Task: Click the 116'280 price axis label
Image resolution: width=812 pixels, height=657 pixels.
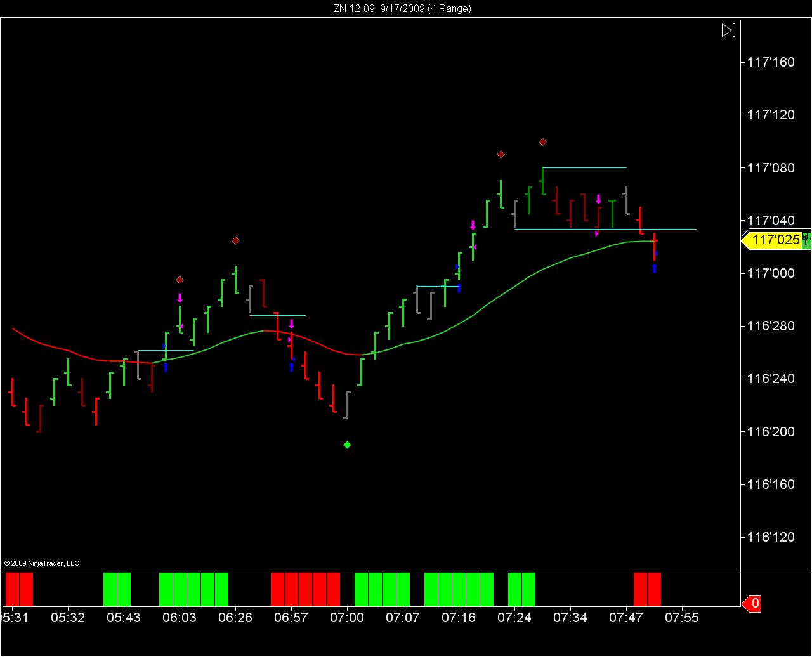Action: tap(770, 326)
